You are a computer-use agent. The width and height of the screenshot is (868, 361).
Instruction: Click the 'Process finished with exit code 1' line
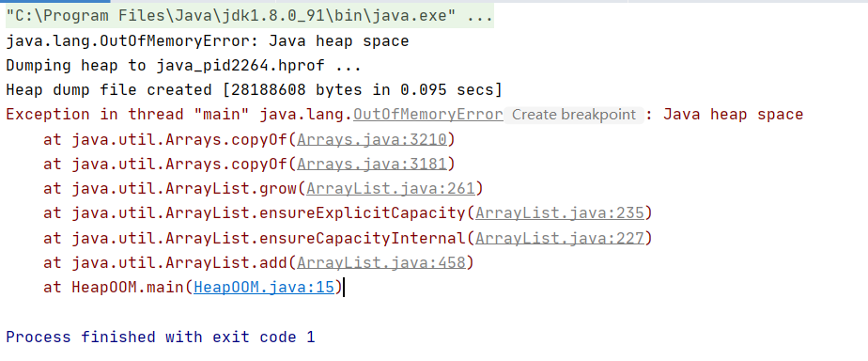161,337
